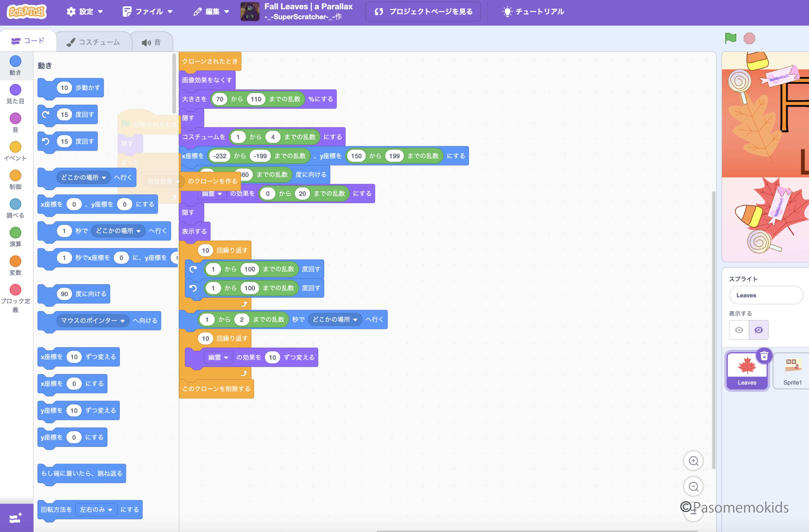The height and width of the screenshot is (532, 809).
Task: Zoom in the code workspace
Action: (694, 461)
